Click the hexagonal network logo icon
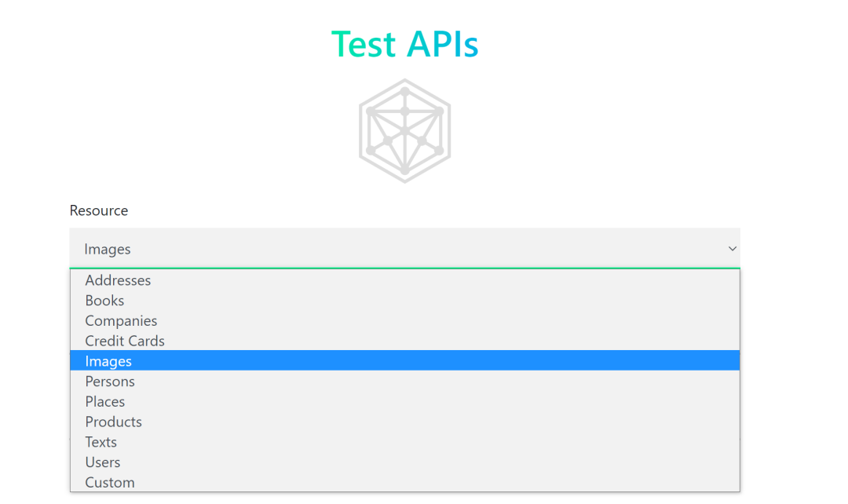Screen dimensions: 848x504 404,129
